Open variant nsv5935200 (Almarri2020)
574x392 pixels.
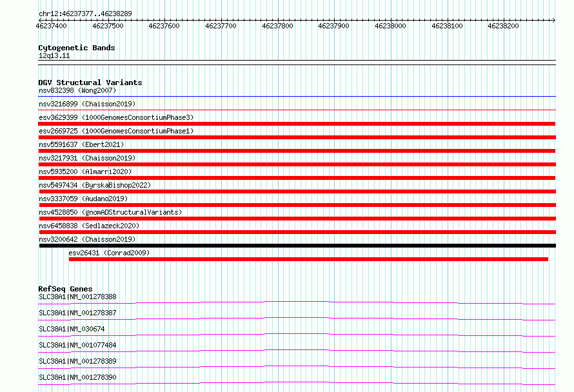coord(85,171)
